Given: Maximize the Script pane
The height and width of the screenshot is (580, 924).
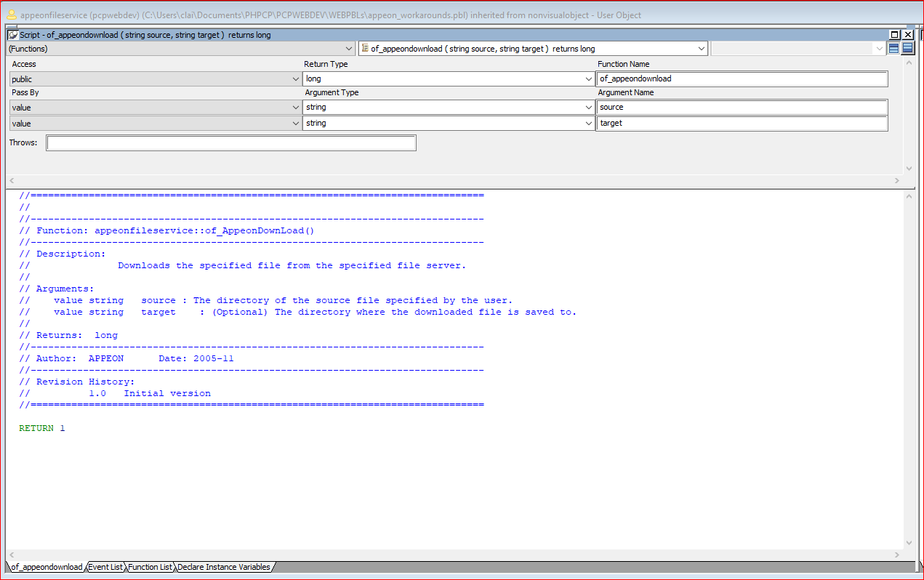Looking at the screenshot, I should coord(895,35).
